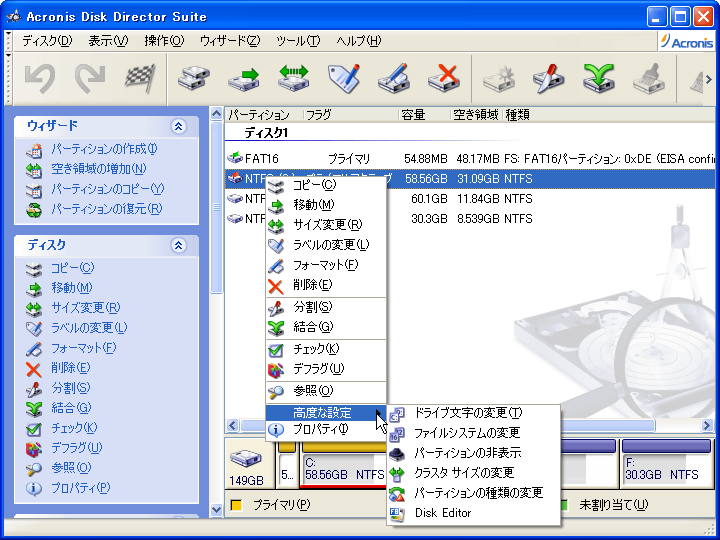Open the 表示(V) menu

tap(108, 41)
